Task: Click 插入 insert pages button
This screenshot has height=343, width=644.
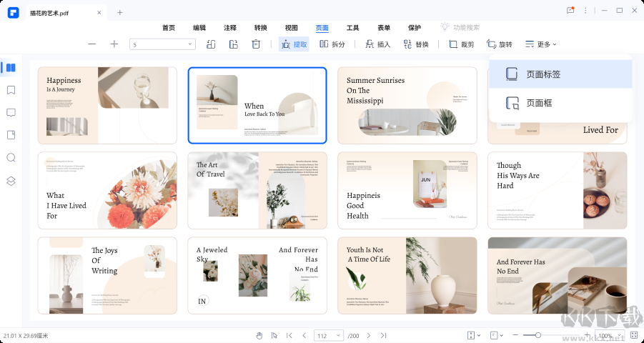Action: click(378, 44)
